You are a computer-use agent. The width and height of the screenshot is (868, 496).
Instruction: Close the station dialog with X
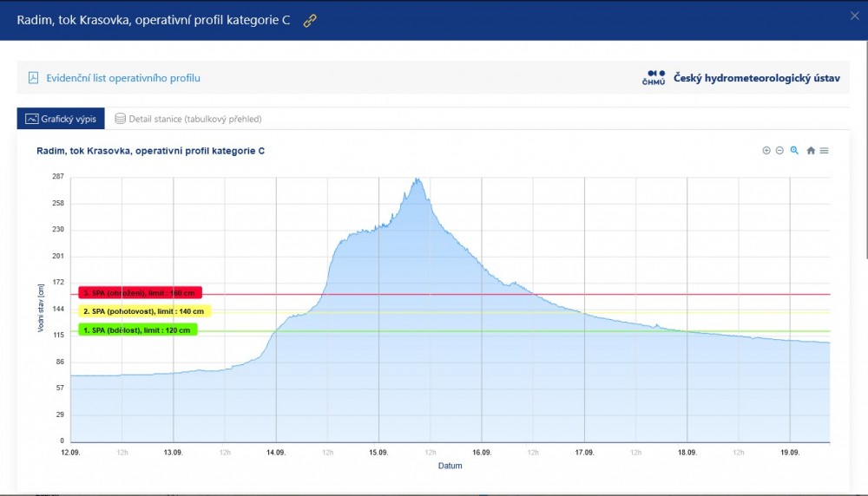[x=854, y=15]
